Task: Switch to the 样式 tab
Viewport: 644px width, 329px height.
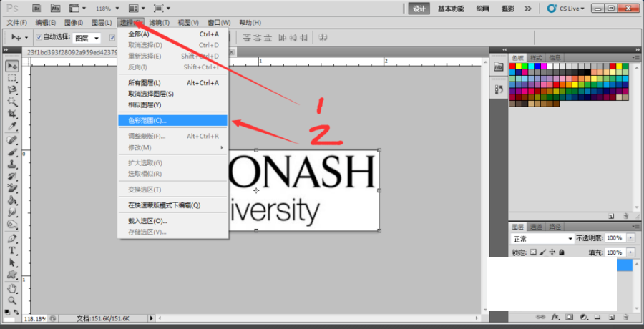Action: point(536,57)
